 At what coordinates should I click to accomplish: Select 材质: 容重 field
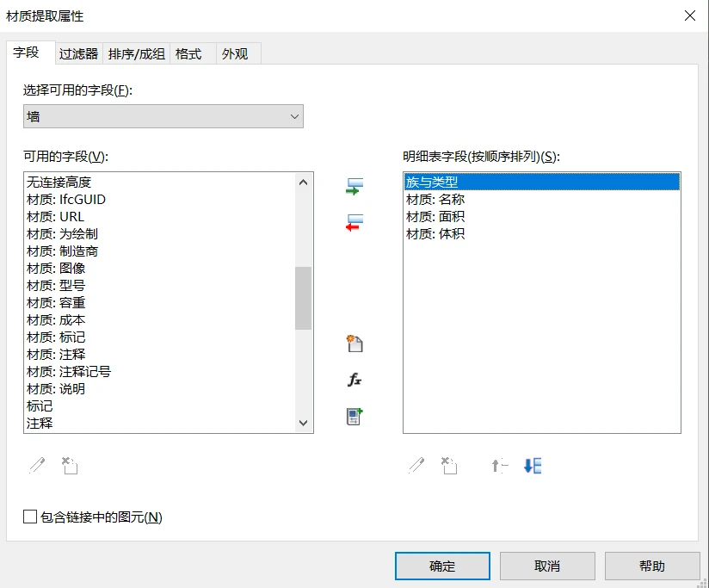click(x=160, y=302)
